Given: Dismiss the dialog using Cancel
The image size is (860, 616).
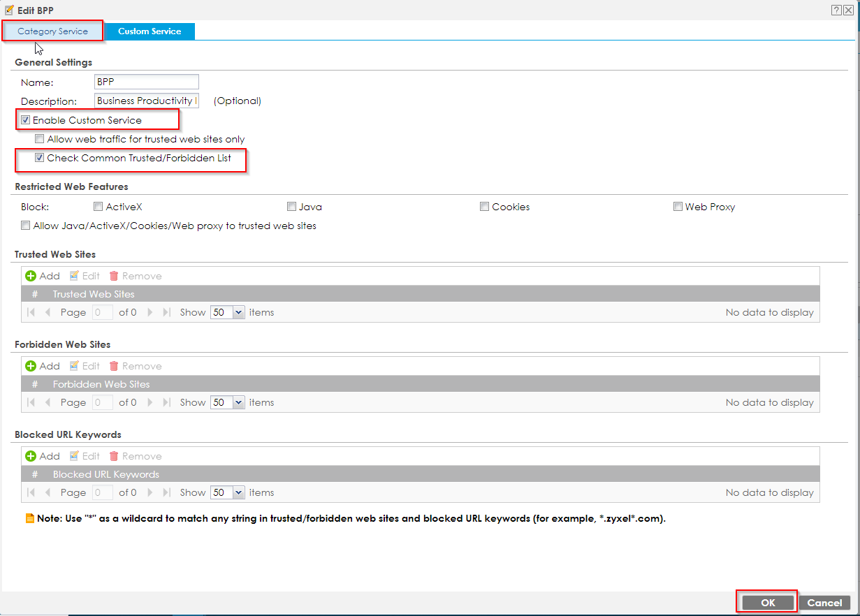Looking at the screenshot, I should 824,601.
